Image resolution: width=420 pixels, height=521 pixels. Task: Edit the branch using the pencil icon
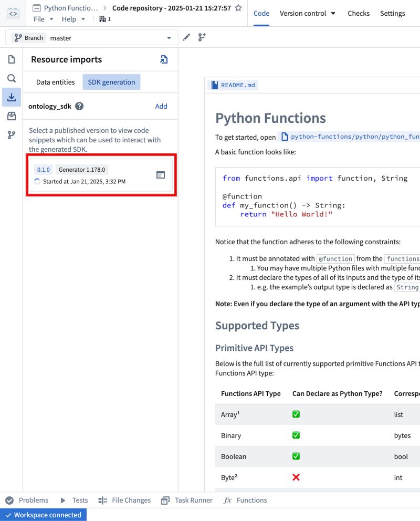pos(186,37)
